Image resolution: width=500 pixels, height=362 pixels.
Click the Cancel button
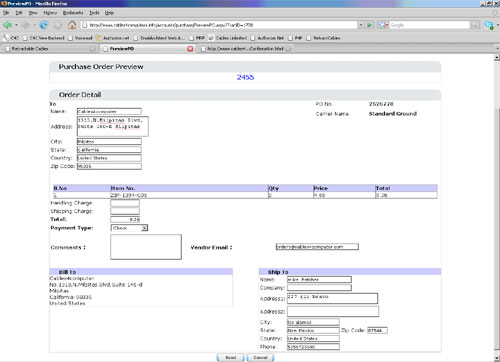[260, 358]
